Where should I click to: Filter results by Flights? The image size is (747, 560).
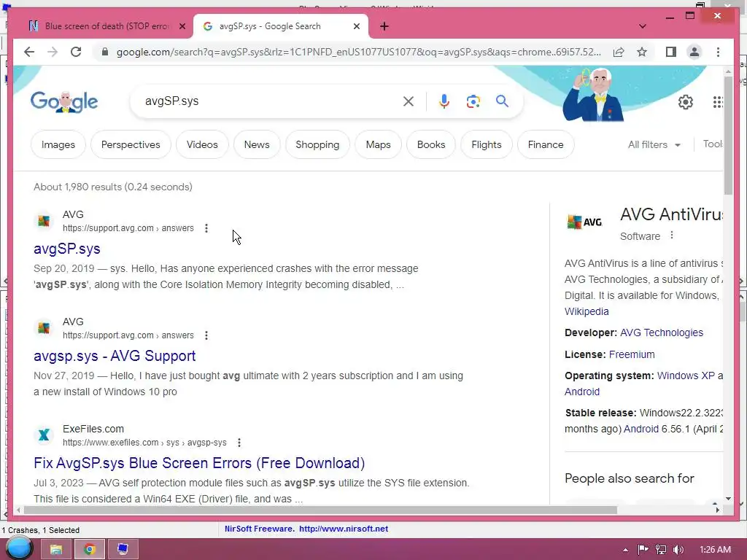pos(487,144)
